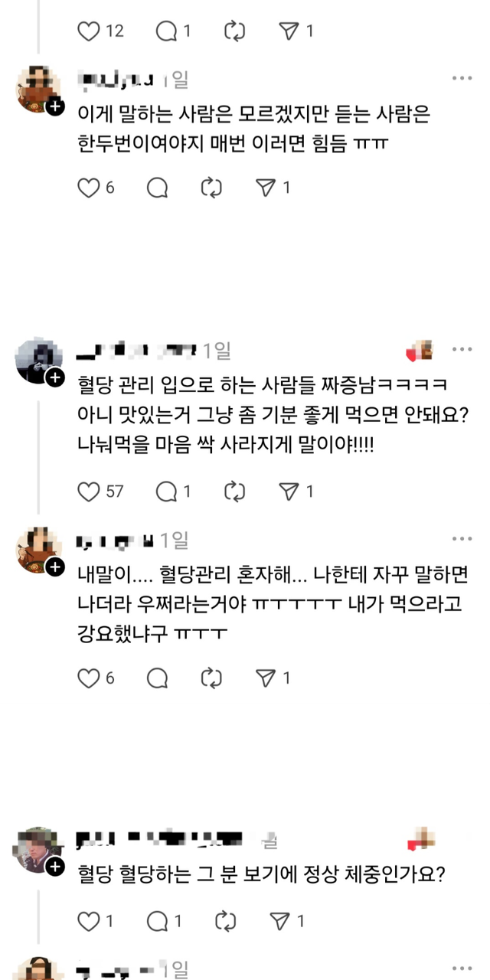Open replies on the 57-like comment
490x980 pixels.
tap(166, 492)
